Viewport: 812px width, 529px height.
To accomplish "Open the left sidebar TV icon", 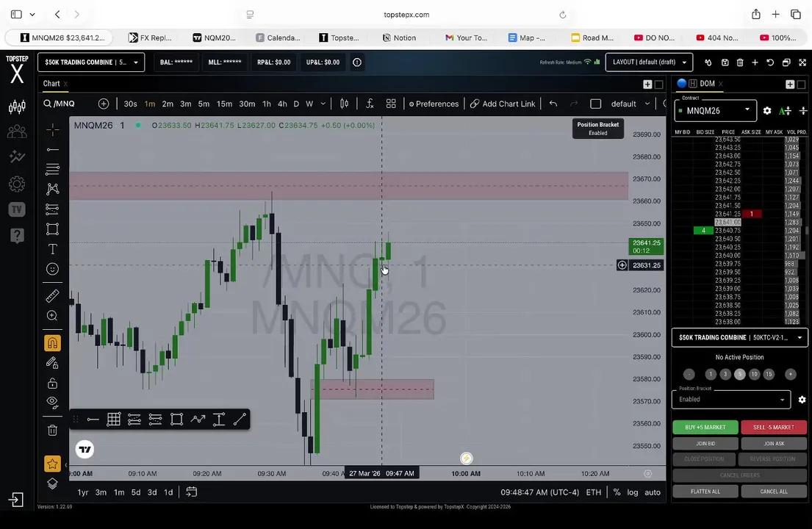I will pos(17,209).
